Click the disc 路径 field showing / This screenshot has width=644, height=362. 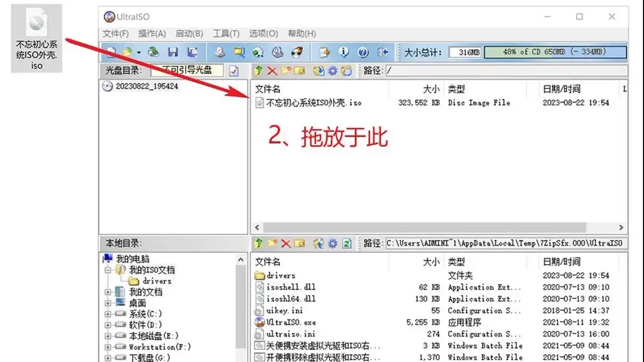[507, 71]
